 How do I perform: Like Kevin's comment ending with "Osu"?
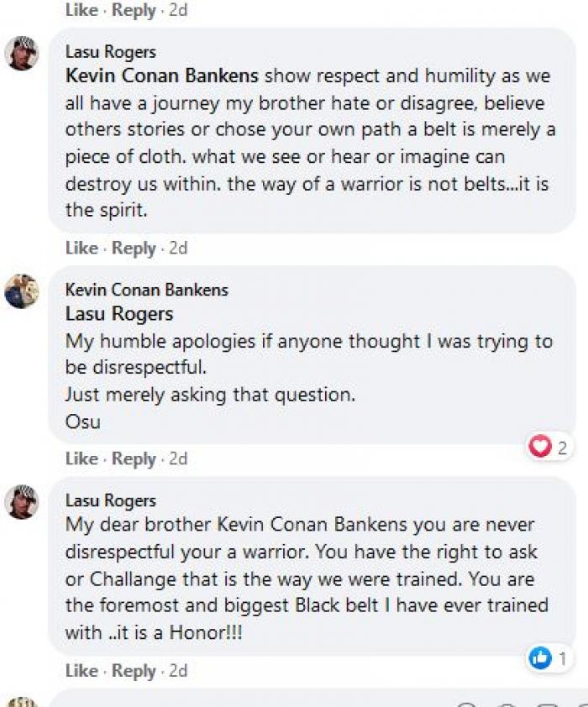pos(81,458)
